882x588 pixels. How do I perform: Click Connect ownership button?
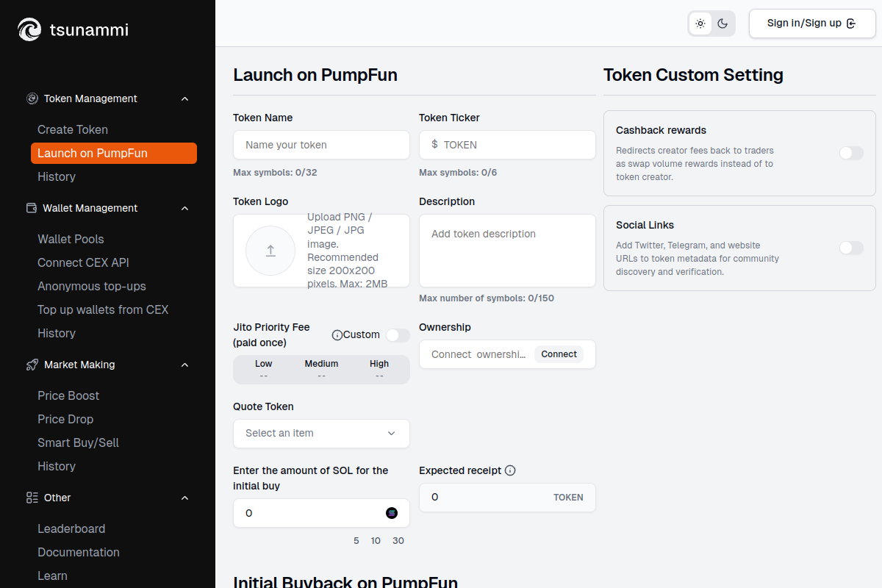pyautogui.click(x=559, y=354)
